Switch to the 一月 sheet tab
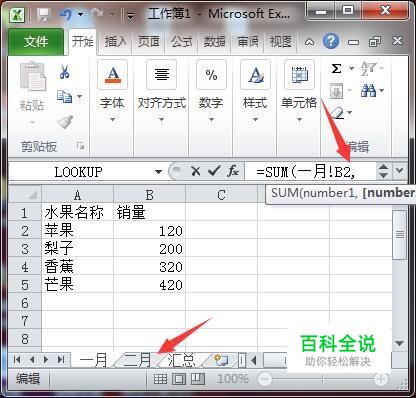 (93, 360)
